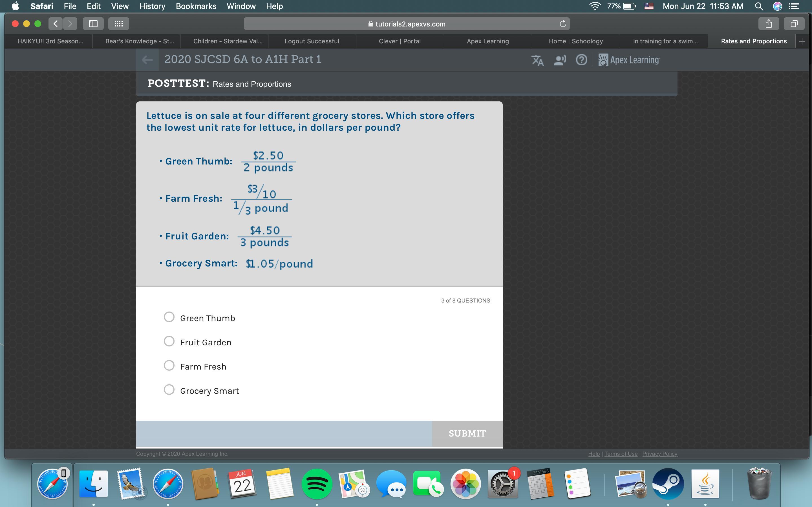Screen dimensions: 812x507
Task: Choose the Farm Fresh option
Action: (169, 366)
